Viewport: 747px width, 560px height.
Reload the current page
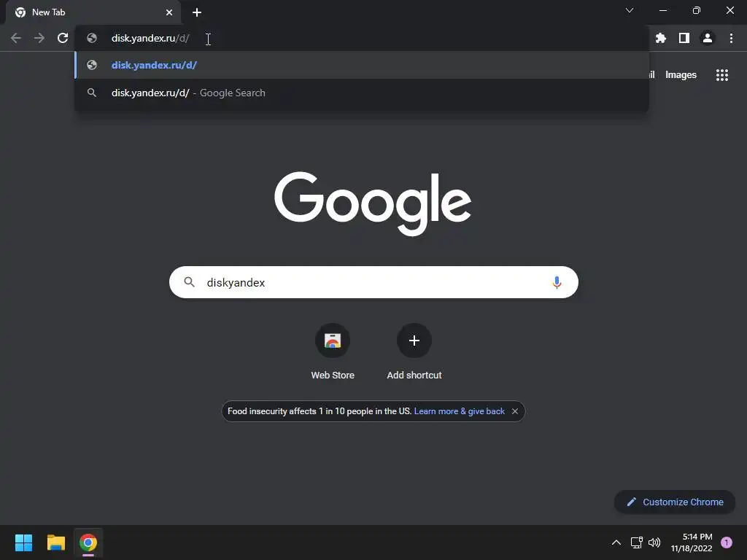pyautogui.click(x=63, y=38)
